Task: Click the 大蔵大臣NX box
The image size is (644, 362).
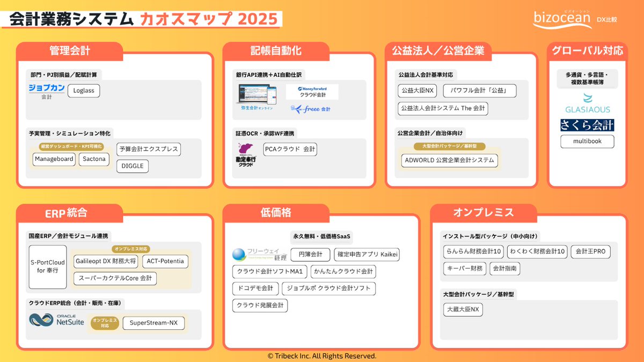Action: (x=464, y=310)
